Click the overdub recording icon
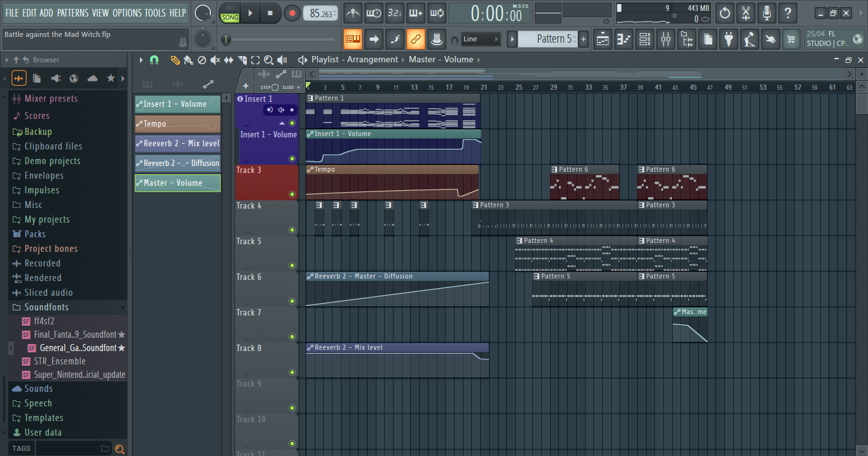Image resolution: width=868 pixels, height=456 pixels. tap(416, 13)
